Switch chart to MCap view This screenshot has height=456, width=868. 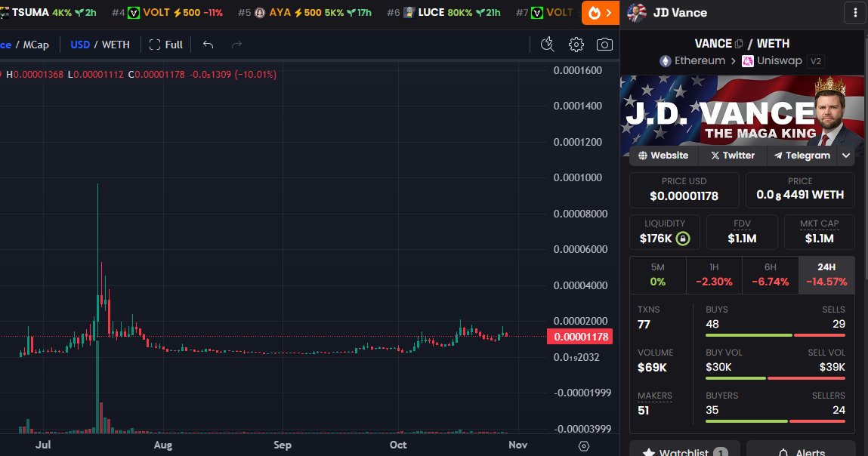point(36,45)
